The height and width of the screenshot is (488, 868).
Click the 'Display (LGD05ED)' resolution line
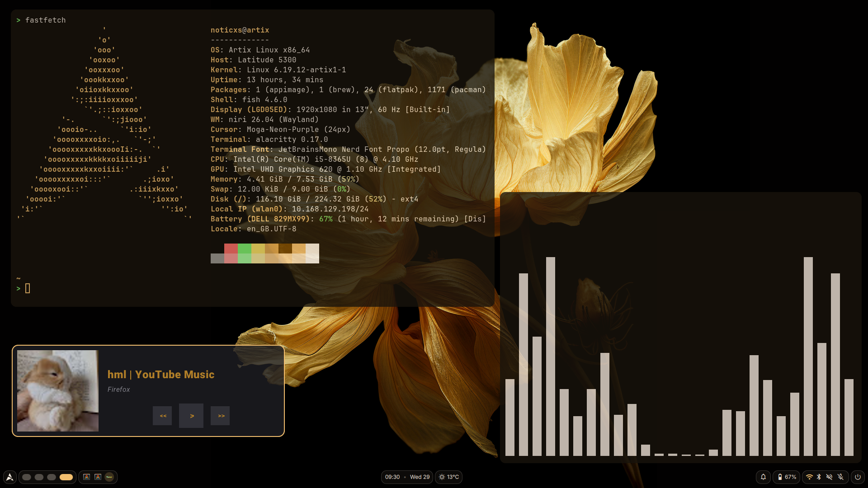point(330,110)
